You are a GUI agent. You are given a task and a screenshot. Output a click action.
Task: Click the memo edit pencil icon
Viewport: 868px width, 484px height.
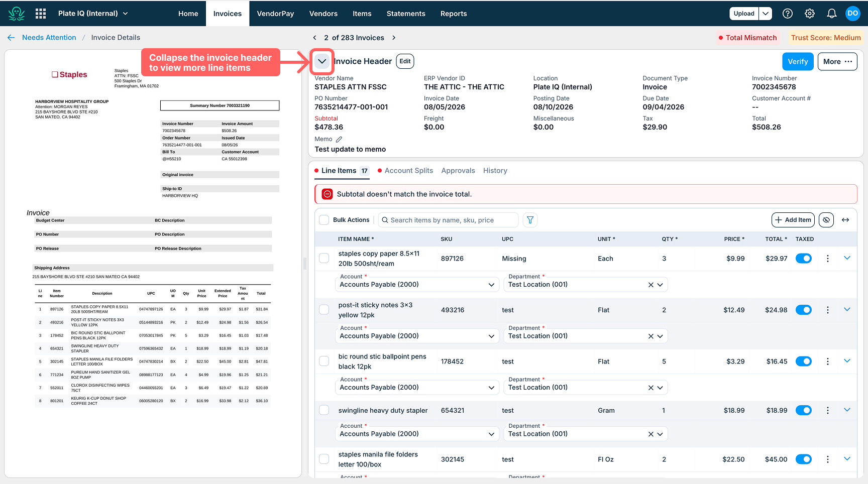coord(339,140)
